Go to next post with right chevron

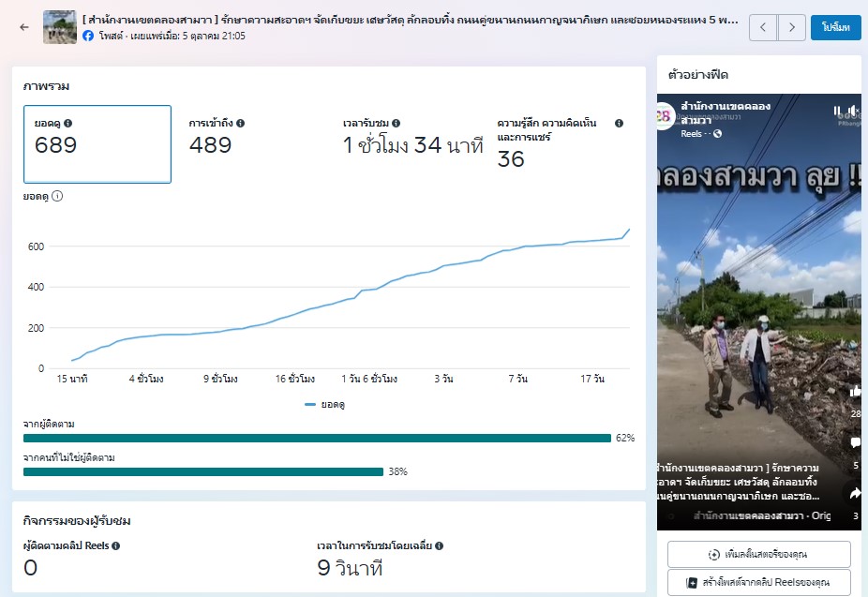[x=792, y=28]
